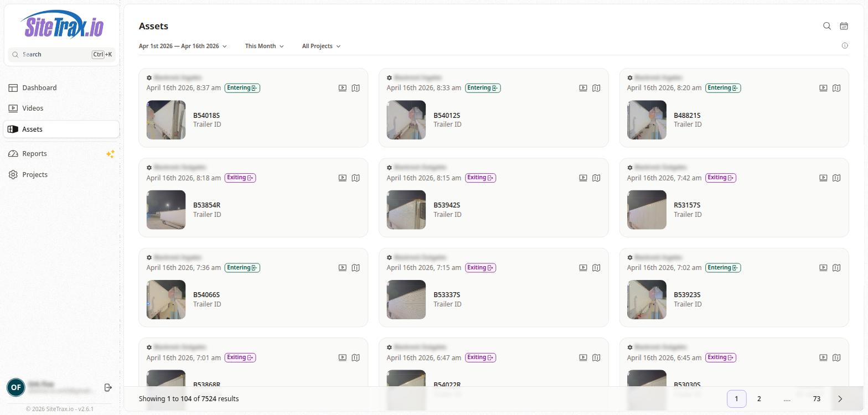Image resolution: width=868 pixels, height=415 pixels.
Task: Click timestamp April 16th 2026, 7:01 am
Action: pyautogui.click(x=184, y=357)
